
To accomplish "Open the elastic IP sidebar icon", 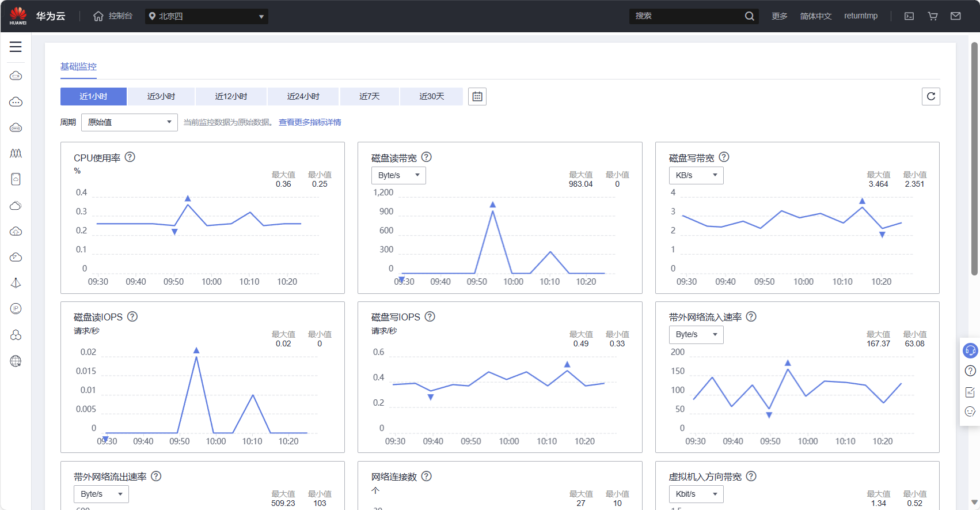I will 16,309.
